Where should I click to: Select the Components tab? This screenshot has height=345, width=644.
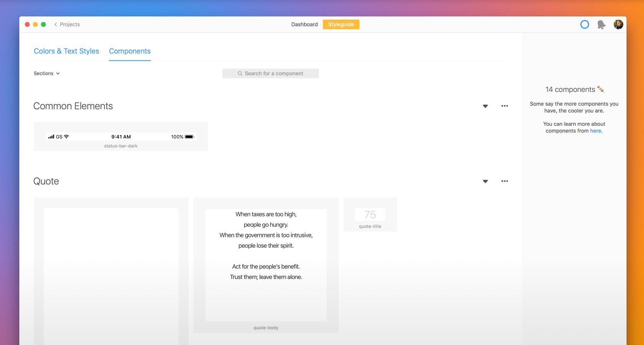130,51
